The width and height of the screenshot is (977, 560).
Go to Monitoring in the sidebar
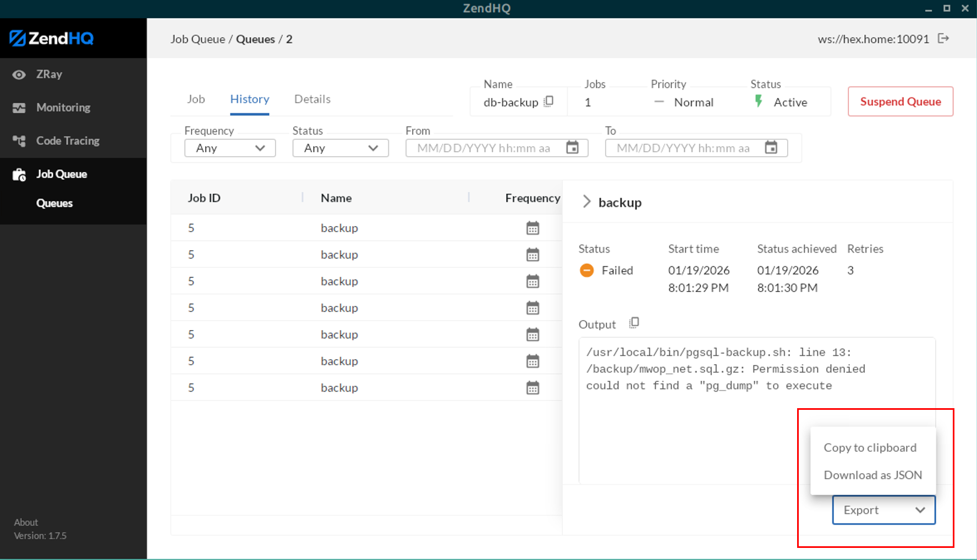[63, 108]
